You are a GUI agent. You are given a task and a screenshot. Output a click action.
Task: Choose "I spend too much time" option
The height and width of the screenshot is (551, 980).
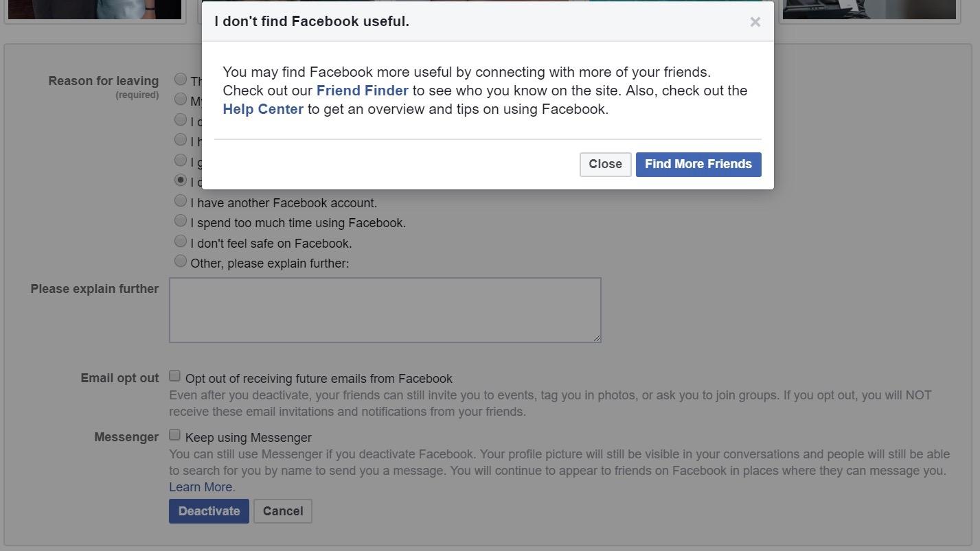point(181,221)
